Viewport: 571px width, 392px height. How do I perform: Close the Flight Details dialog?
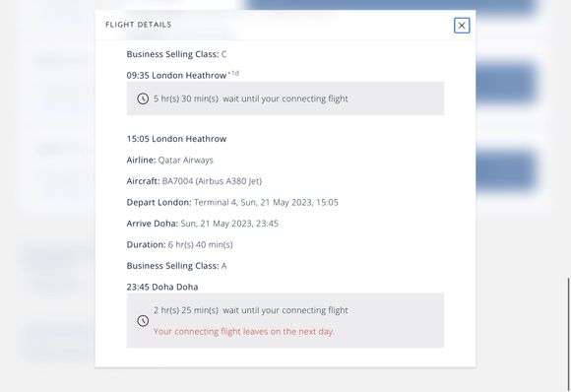tap(462, 26)
